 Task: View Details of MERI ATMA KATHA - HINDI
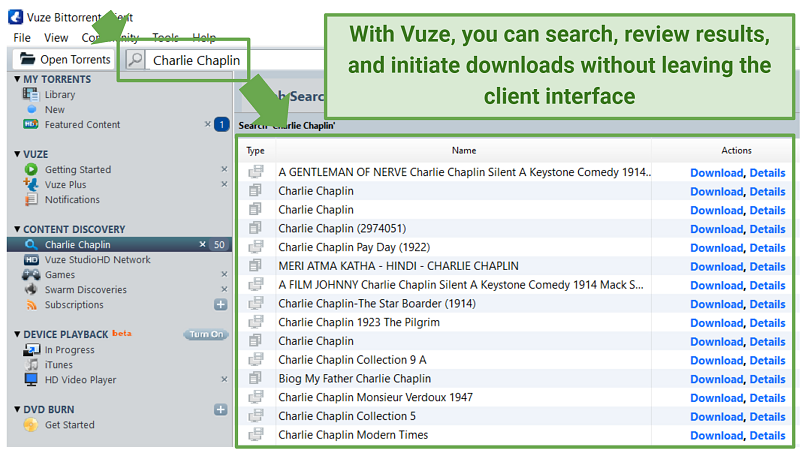767,266
